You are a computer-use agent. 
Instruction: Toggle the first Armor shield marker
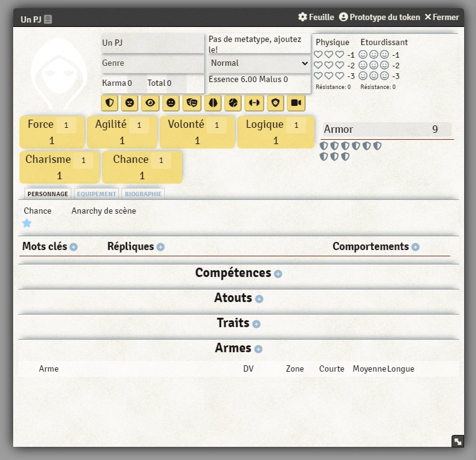(x=324, y=146)
